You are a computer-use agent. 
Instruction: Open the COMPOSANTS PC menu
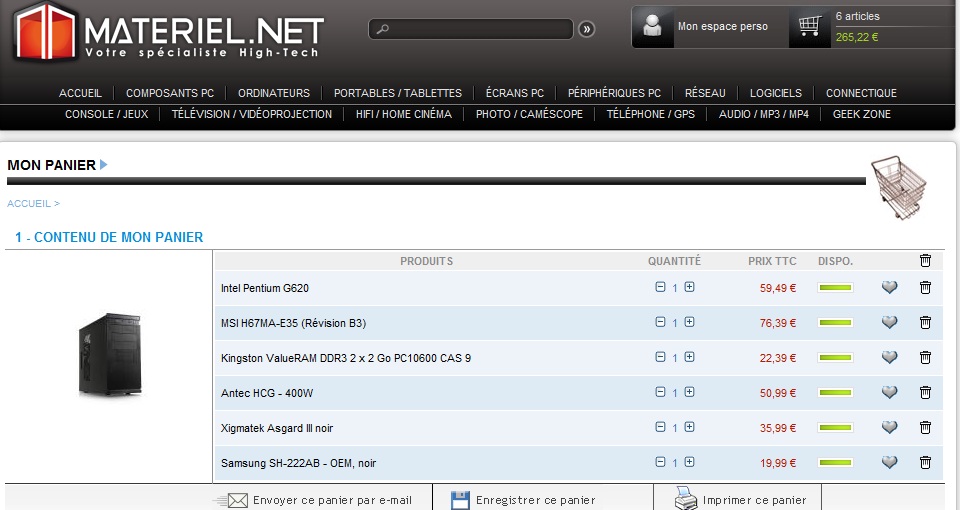coord(170,93)
